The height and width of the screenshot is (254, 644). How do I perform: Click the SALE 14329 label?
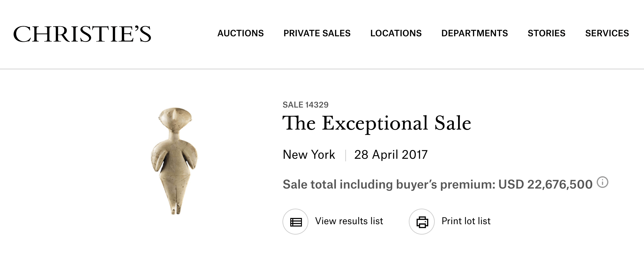(x=305, y=105)
